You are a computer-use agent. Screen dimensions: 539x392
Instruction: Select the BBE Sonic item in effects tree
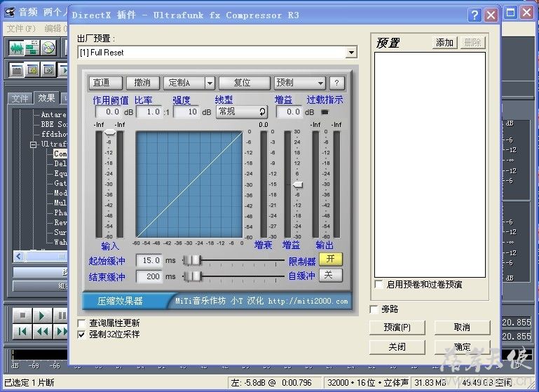[x=54, y=124]
